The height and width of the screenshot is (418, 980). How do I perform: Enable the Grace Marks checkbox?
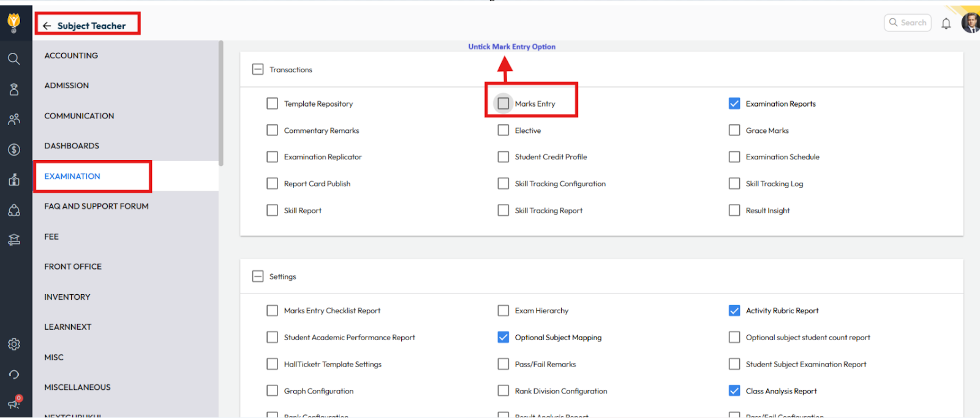pos(734,131)
